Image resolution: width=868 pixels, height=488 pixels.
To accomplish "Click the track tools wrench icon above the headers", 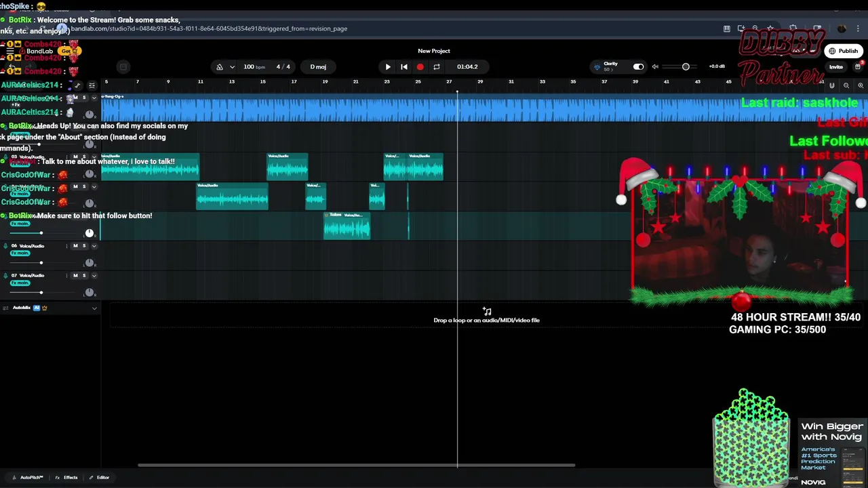I will pyautogui.click(x=77, y=85).
